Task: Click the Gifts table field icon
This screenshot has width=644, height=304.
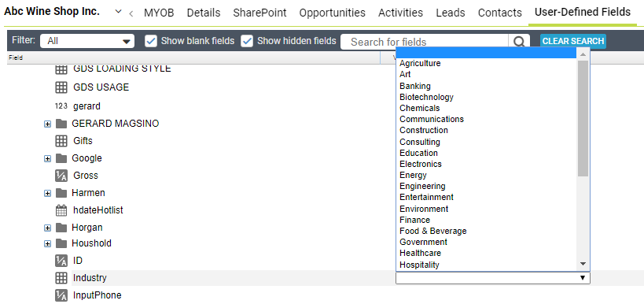Action: [61, 141]
